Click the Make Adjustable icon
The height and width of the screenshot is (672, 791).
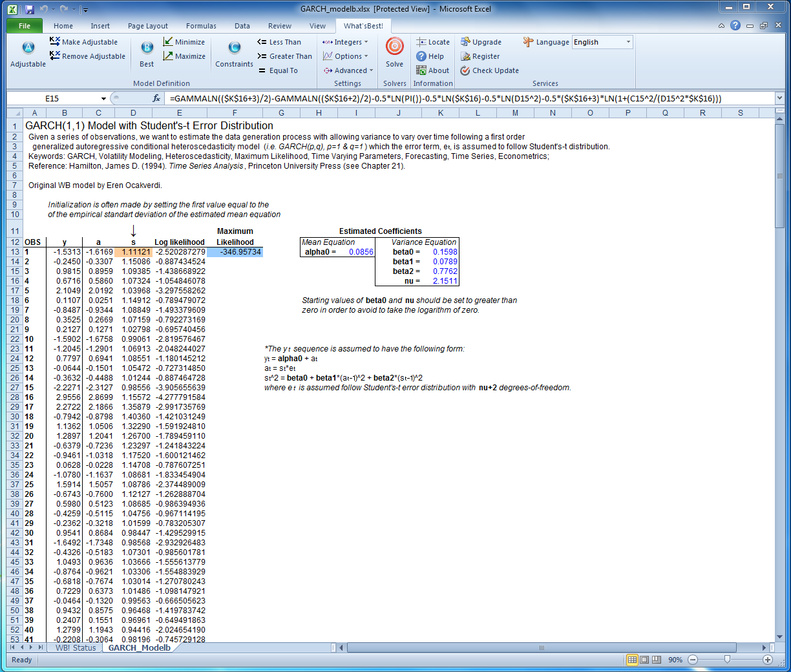pyautogui.click(x=55, y=42)
